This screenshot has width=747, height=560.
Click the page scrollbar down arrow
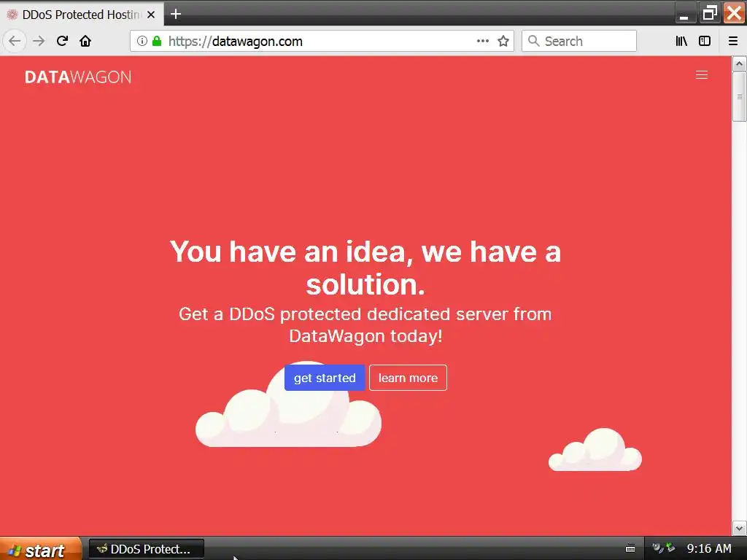tap(739, 528)
